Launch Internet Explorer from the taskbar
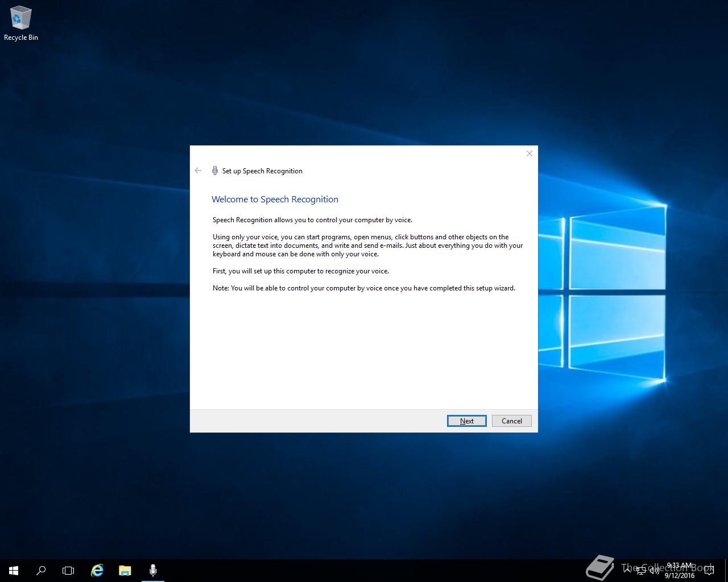The width and height of the screenshot is (728, 582). pos(97,570)
